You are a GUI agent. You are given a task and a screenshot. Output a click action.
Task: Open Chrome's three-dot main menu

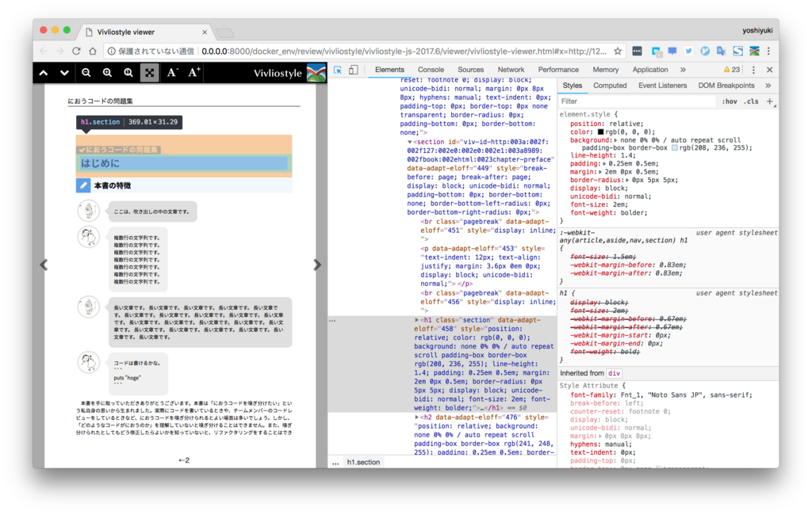point(768,51)
